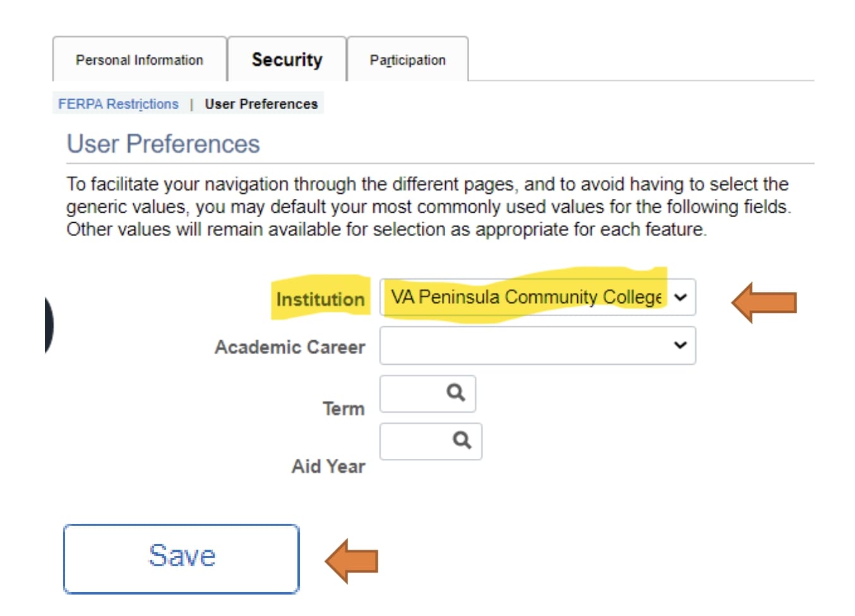Click the Term lookup magnifier icon
Viewport: 855px width, 616px height.
[x=456, y=393]
